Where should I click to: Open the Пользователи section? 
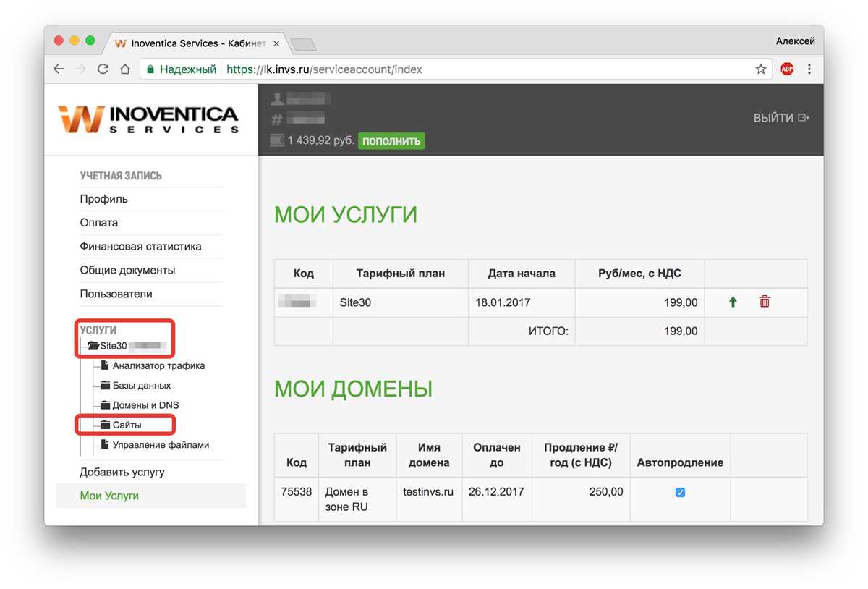[x=116, y=294]
